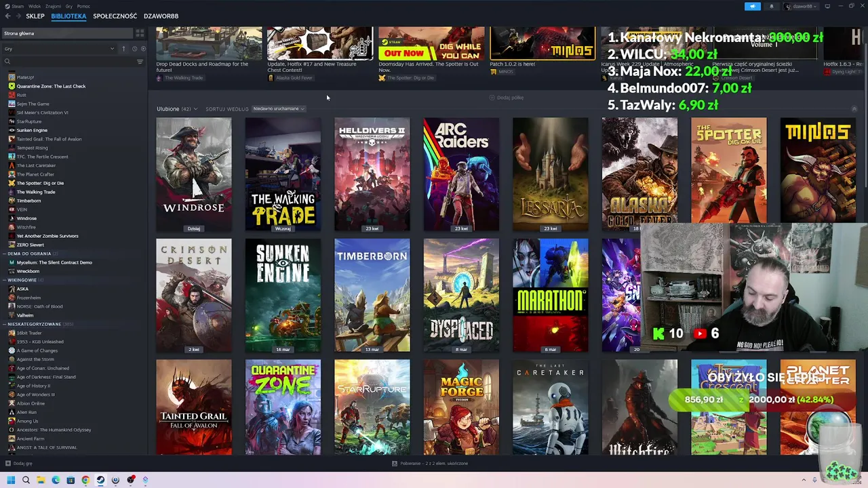
Task: Click Dodaj grę at the bottom
Action: [x=19, y=464]
